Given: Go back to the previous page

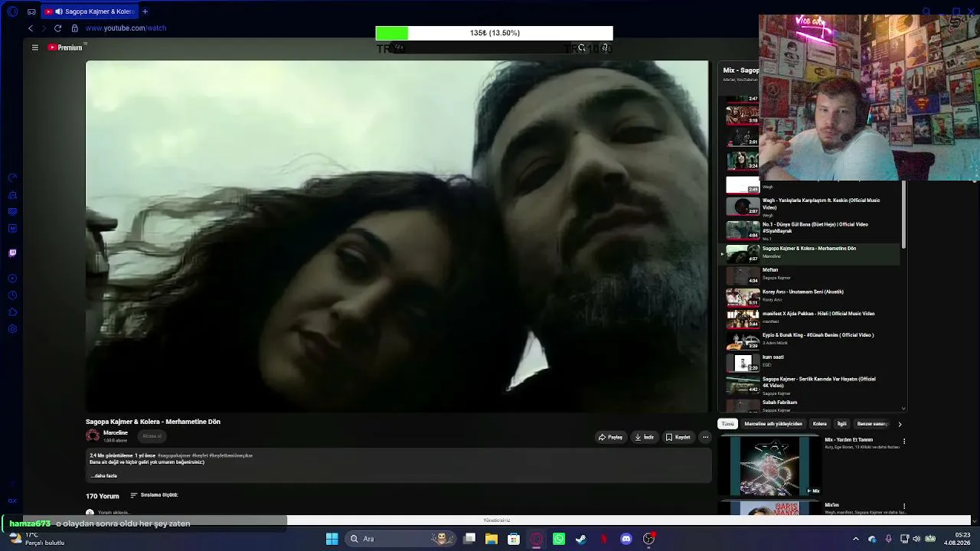Looking at the screenshot, I should [31, 28].
